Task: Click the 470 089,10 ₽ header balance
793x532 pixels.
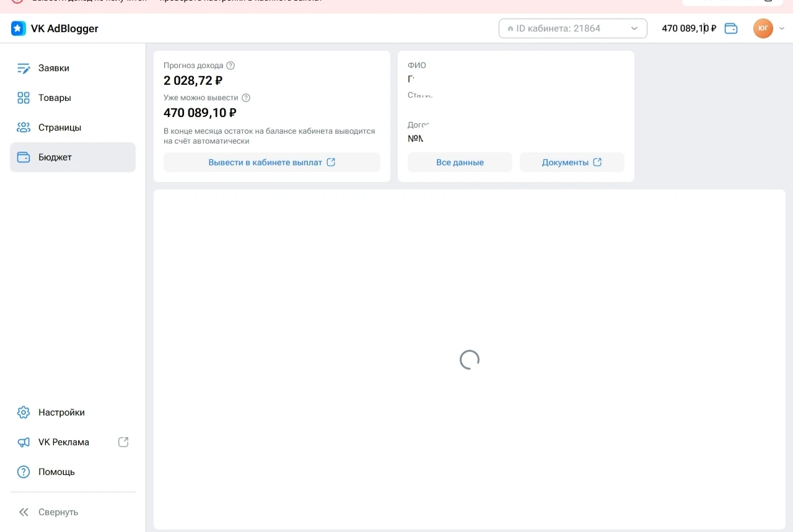Action: (689, 28)
